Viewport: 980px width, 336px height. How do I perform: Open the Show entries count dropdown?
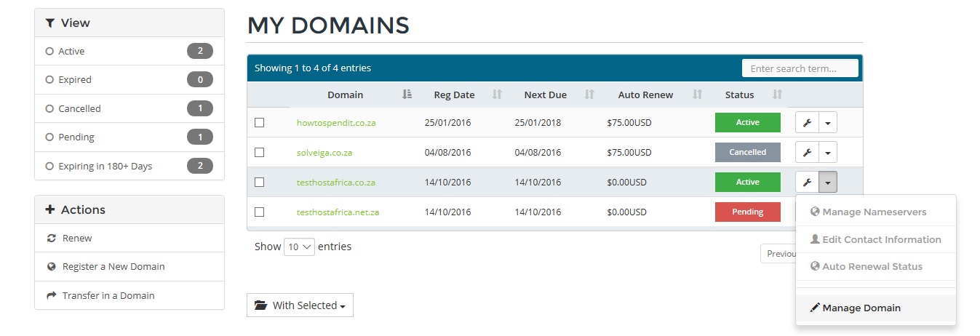click(x=299, y=247)
